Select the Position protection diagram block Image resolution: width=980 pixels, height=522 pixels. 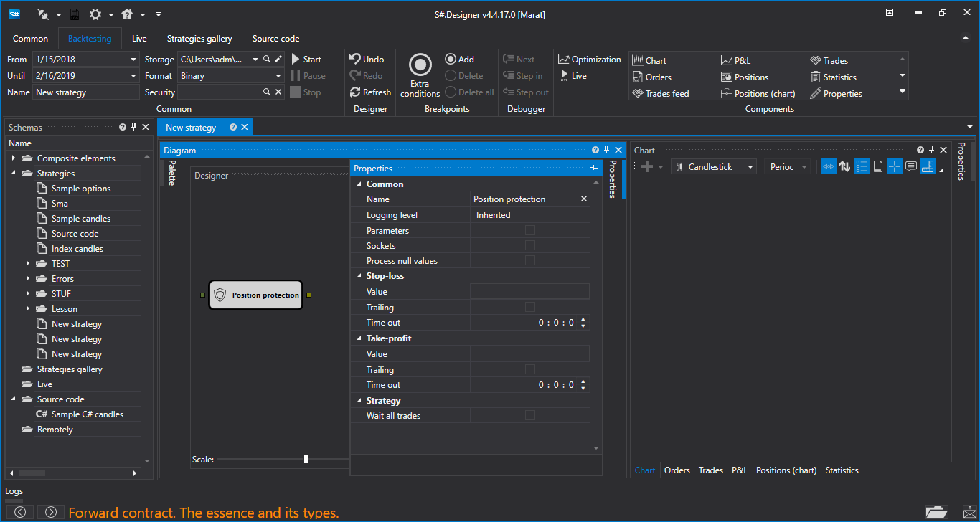(x=256, y=295)
